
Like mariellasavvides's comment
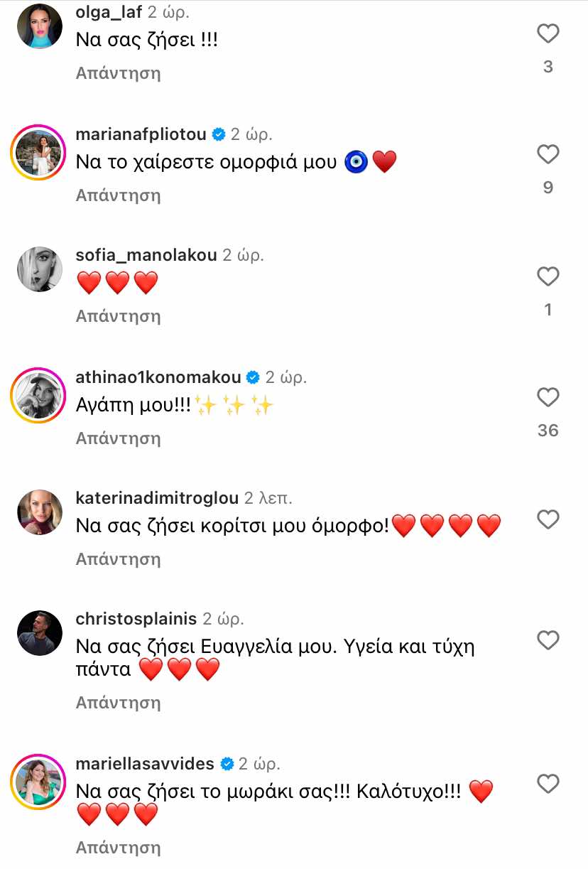click(548, 784)
